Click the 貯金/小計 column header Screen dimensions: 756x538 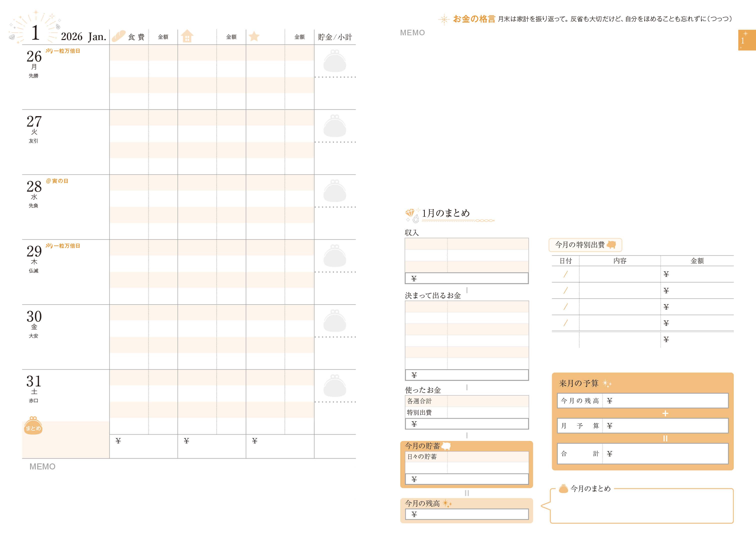click(335, 37)
